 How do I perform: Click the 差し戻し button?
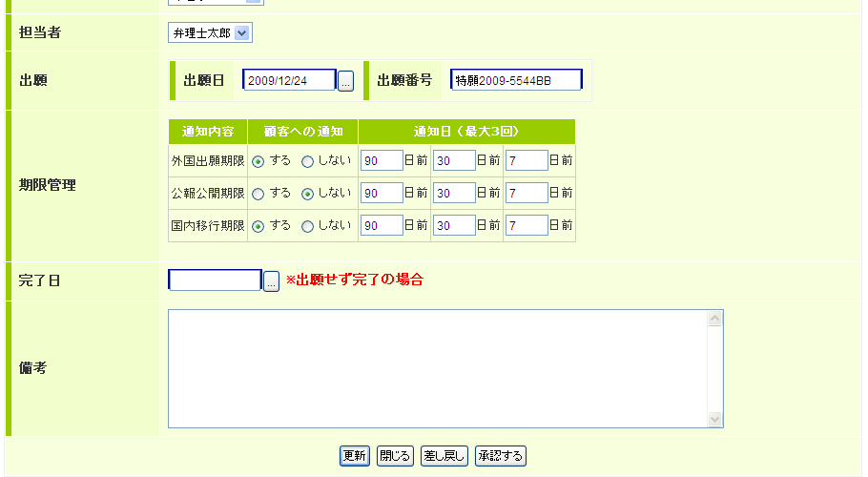point(444,456)
